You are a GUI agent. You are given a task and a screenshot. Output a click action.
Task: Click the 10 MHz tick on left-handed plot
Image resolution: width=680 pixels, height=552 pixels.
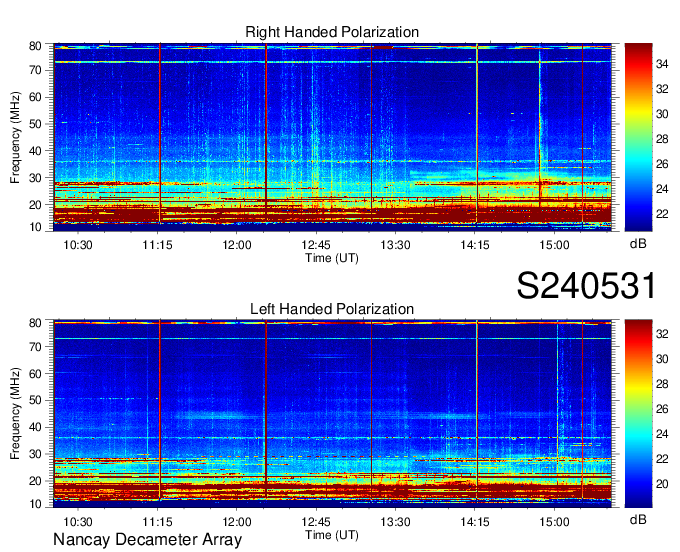[x=36, y=504]
